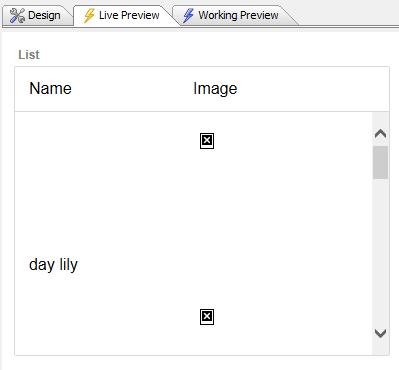The height and width of the screenshot is (370, 399).
Task: Click the vertical scrollbar thumb
Action: pyautogui.click(x=380, y=162)
